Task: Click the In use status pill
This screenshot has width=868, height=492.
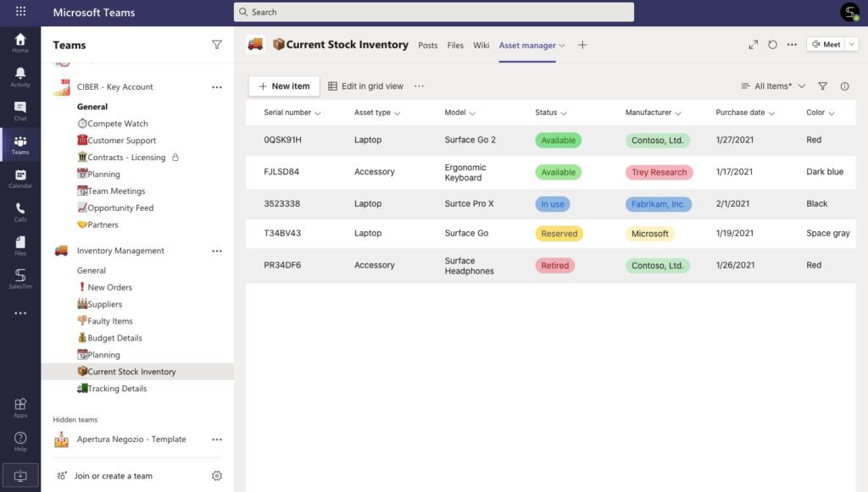Action: coord(552,204)
